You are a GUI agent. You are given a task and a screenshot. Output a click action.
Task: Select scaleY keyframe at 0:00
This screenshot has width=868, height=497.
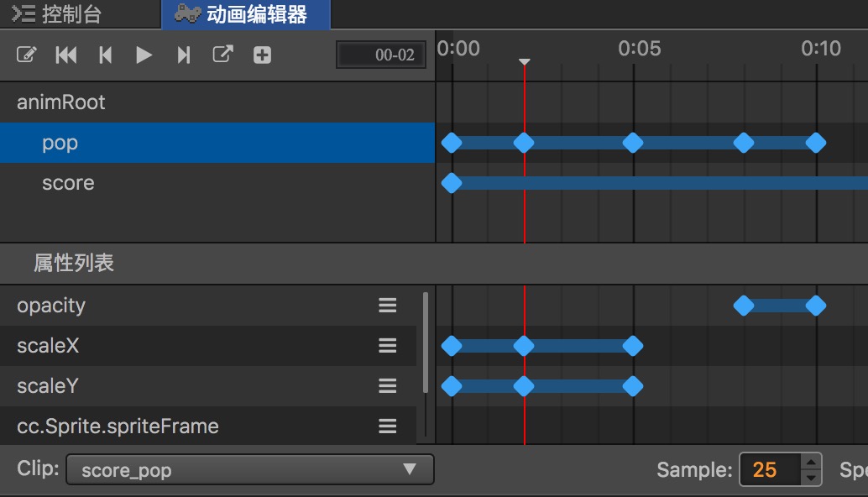(x=452, y=386)
